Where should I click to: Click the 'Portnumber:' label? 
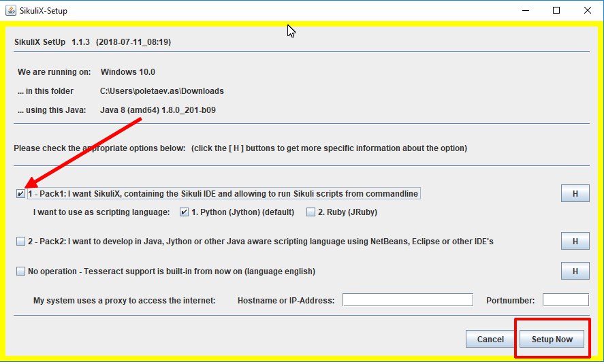[511, 301]
